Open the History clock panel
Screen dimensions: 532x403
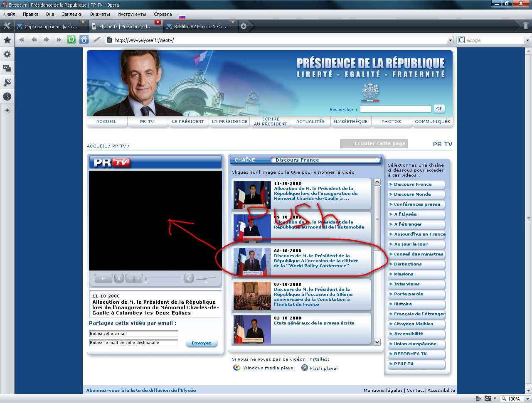7,96
